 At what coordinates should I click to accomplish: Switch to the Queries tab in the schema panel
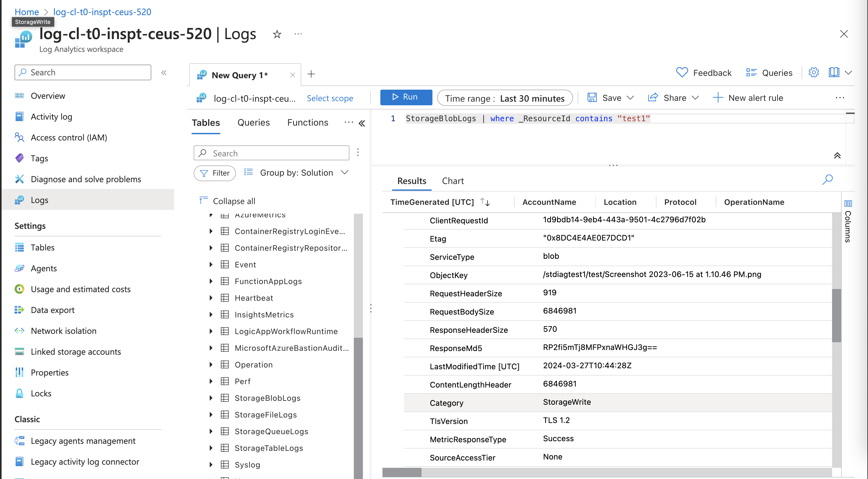[x=253, y=122]
